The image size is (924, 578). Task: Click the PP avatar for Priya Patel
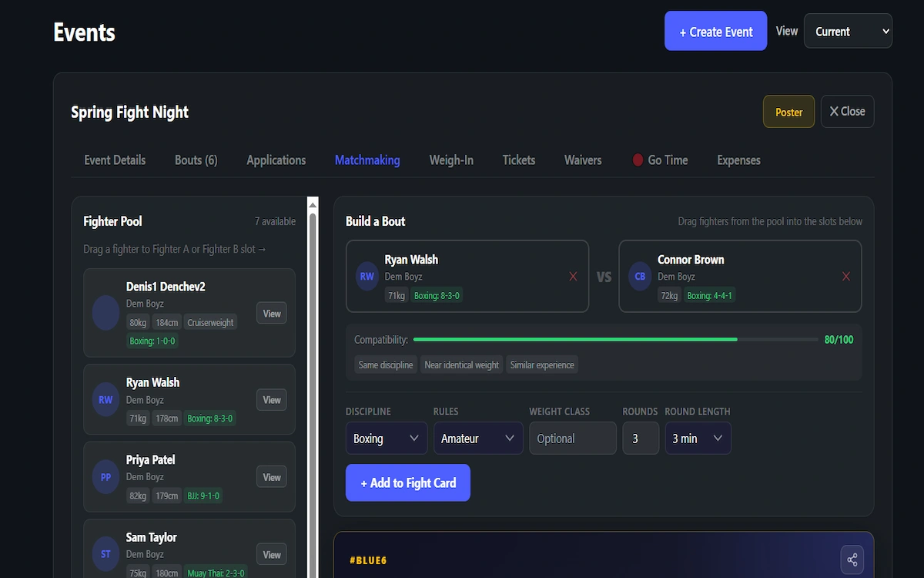pos(105,477)
